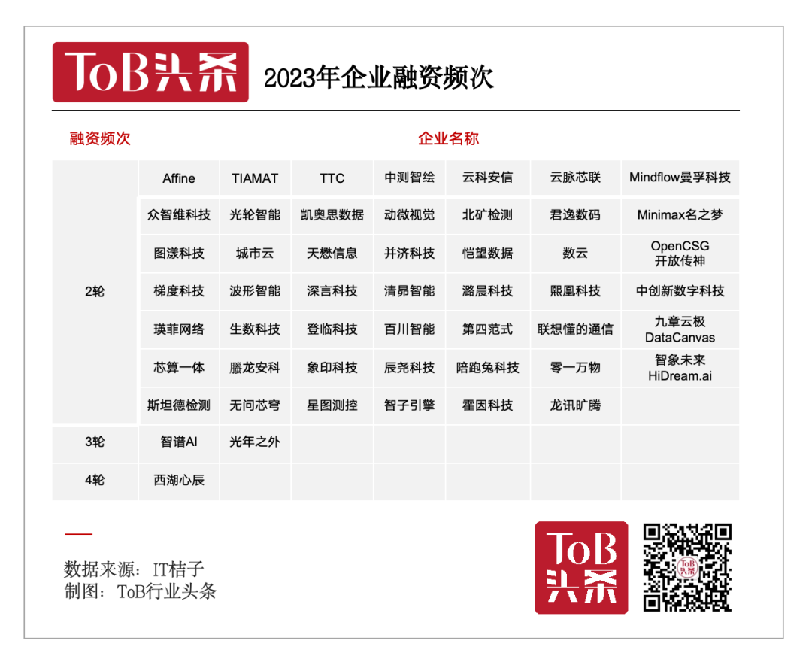Click the Mindflow曼孚科技 cell
Screen dimensions: 812x671
680,178
